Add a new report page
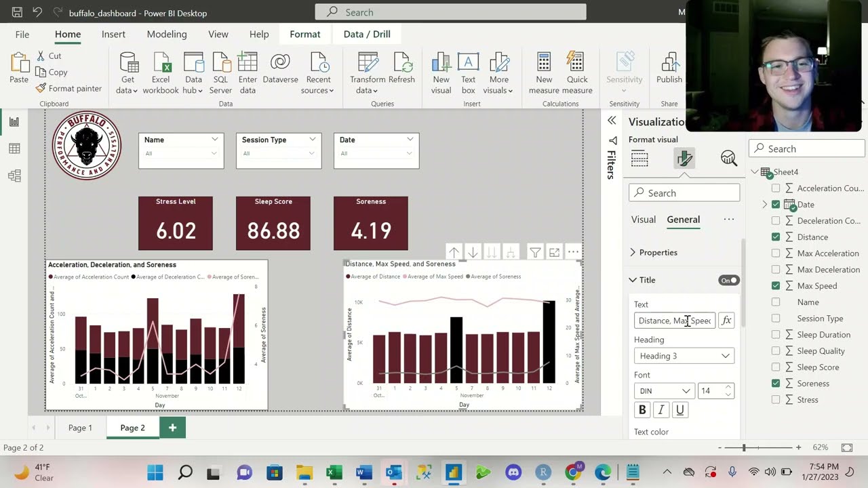This screenshot has width=868, height=488. [x=172, y=428]
